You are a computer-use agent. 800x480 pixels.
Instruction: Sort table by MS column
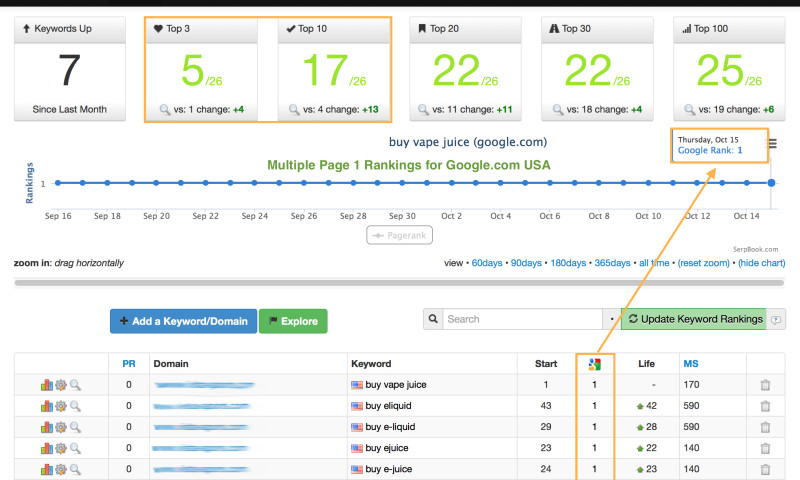pos(691,364)
